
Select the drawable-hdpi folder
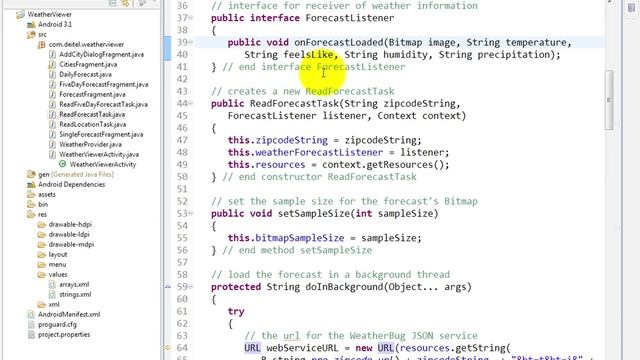click(70, 224)
